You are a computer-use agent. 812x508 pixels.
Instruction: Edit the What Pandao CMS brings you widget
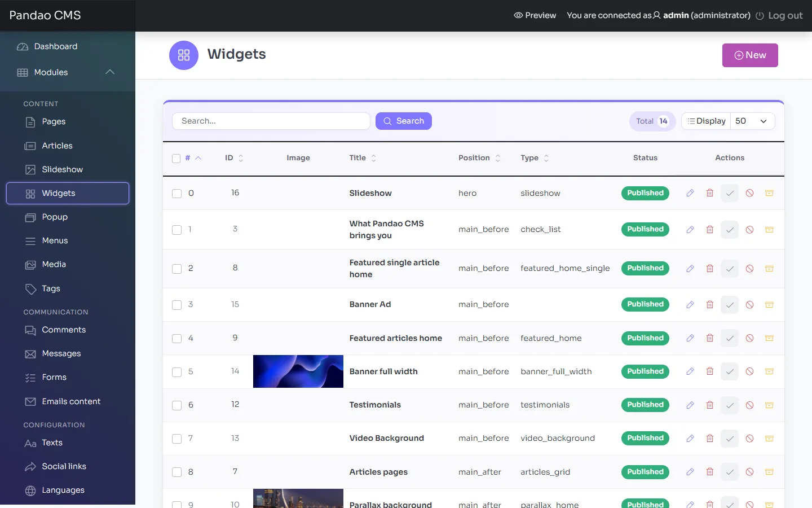click(690, 230)
